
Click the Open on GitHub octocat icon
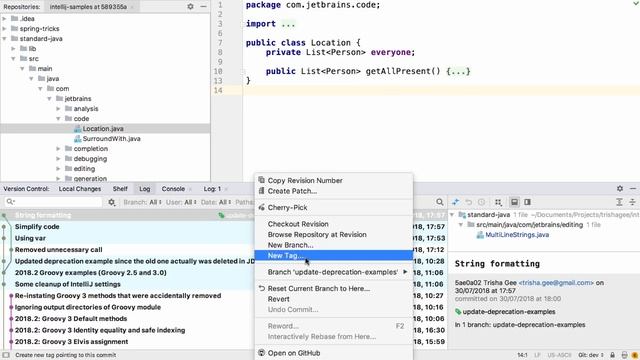pyautogui.click(x=262, y=353)
